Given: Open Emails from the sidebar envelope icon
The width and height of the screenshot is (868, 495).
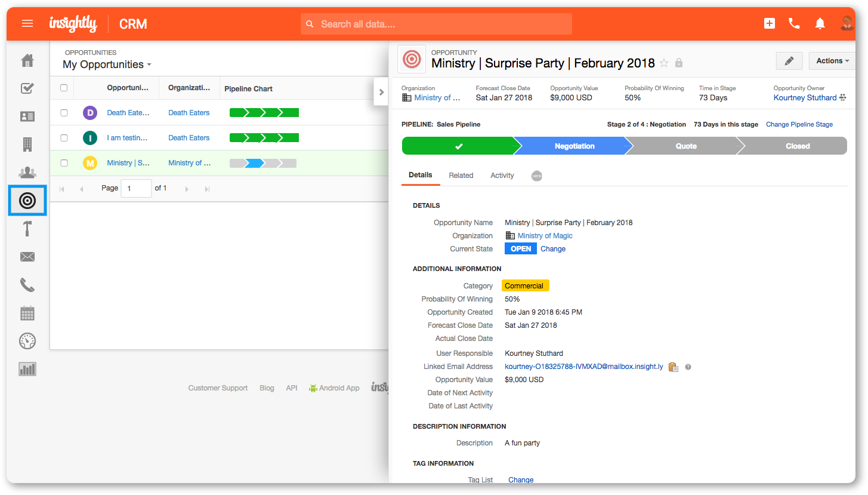Looking at the screenshot, I should pyautogui.click(x=27, y=257).
